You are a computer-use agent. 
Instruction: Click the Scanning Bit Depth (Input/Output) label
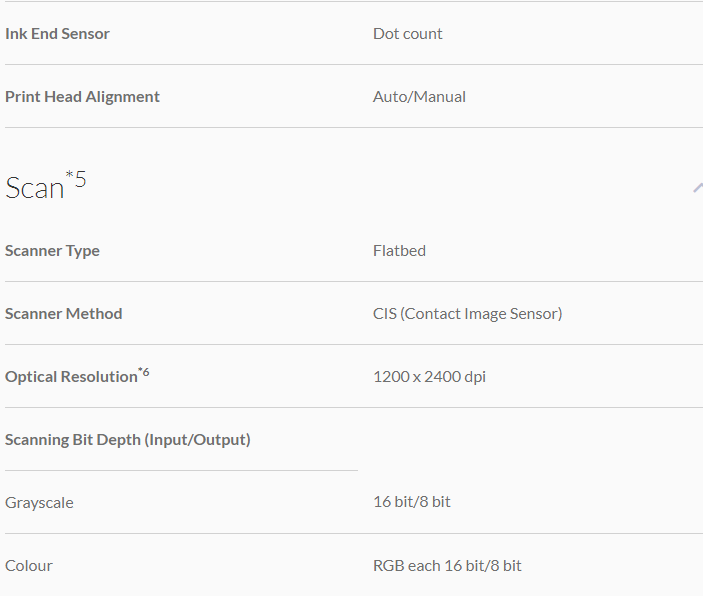point(127,440)
